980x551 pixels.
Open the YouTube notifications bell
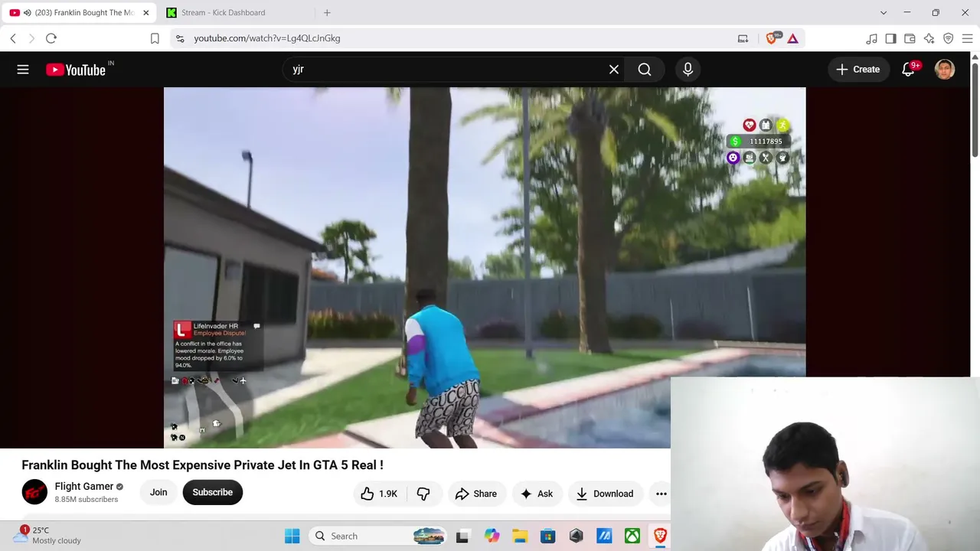point(909,70)
